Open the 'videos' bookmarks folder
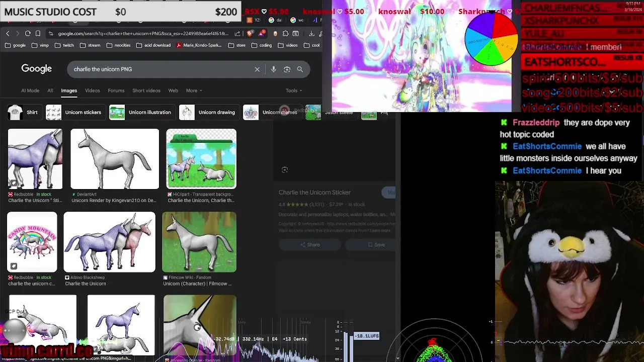This screenshot has width=644, height=362. (x=287, y=45)
